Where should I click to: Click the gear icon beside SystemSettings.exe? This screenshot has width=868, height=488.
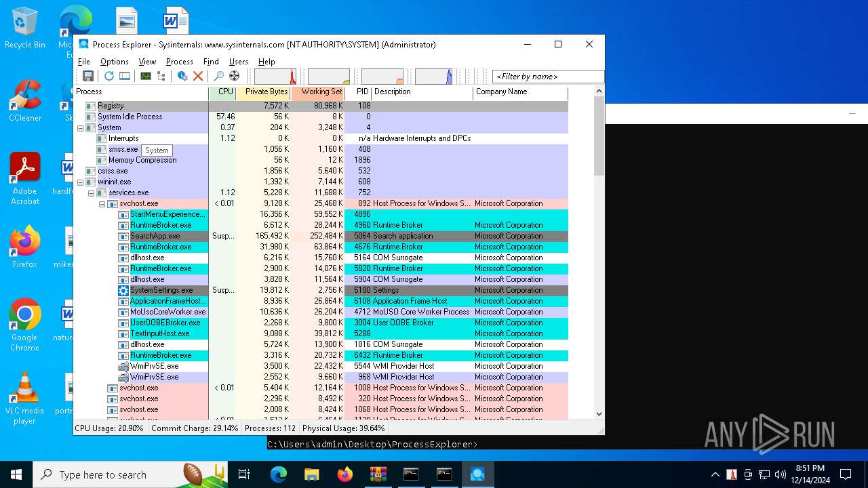click(123, 290)
